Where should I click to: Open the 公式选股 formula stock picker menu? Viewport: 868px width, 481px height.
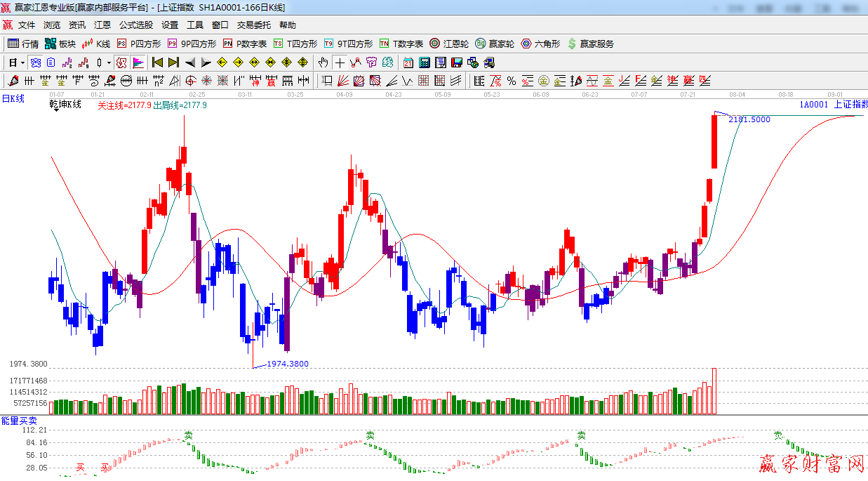point(135,25)
